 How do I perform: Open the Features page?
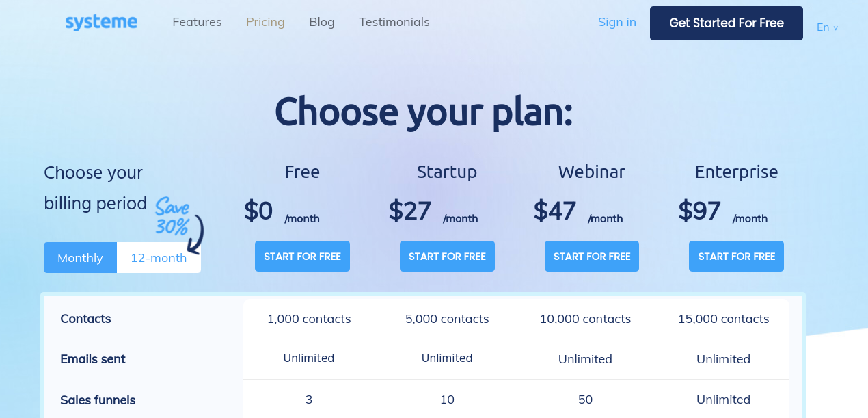pyautogui.click(x=197, y=22)
